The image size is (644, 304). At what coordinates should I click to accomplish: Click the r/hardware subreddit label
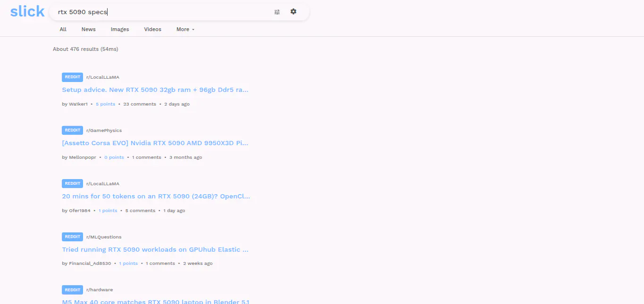(x=100, y=290)
